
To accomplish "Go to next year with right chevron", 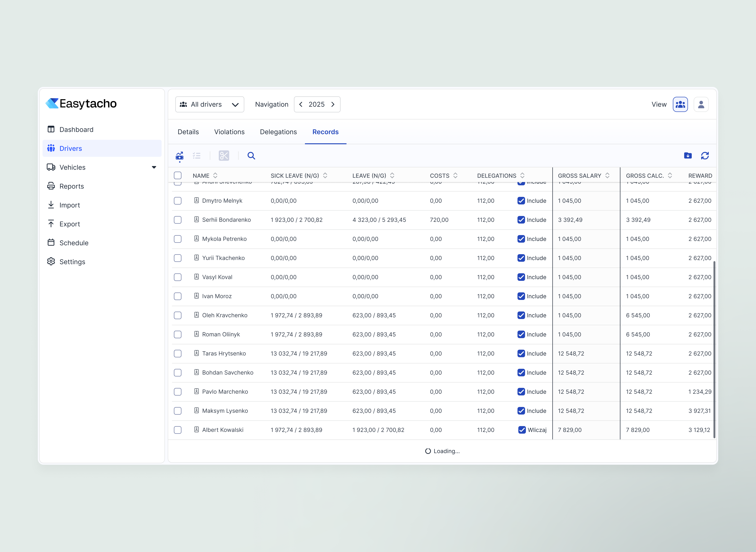I will tap(333, 105).
